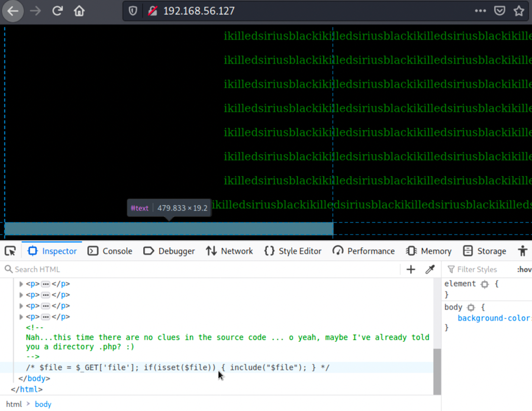Bookmark this page with the star icon
Image resolution: width=532 pixels, height=411 pixels.
pyautogui.click(x=519, y=11)
